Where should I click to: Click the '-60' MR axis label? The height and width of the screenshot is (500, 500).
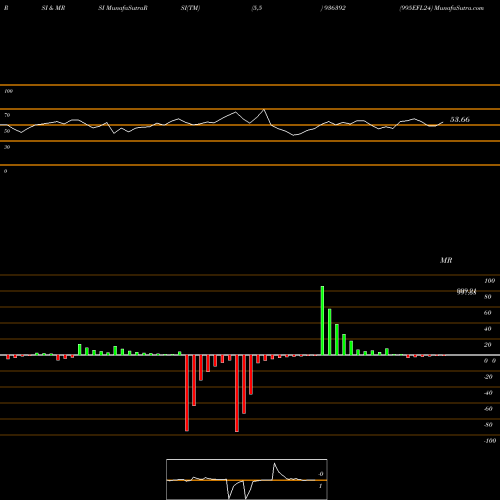(488, 409)
